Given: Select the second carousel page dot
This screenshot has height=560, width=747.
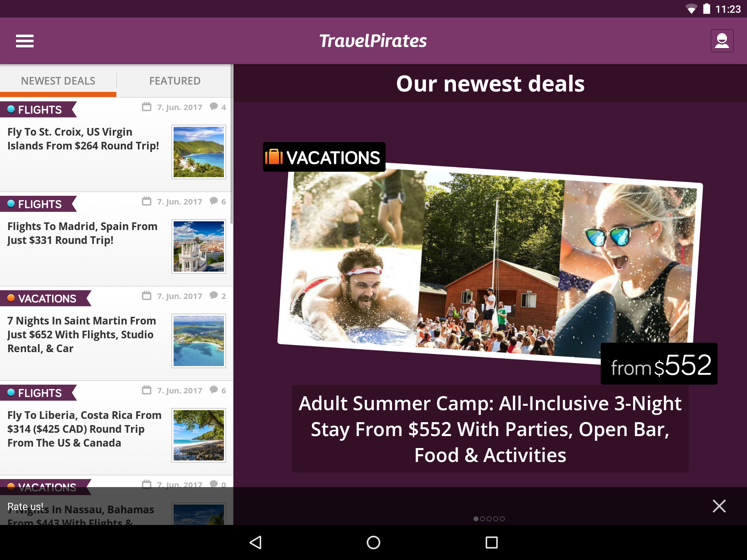Looking at the screenshot, I should (x=483, y=519).
